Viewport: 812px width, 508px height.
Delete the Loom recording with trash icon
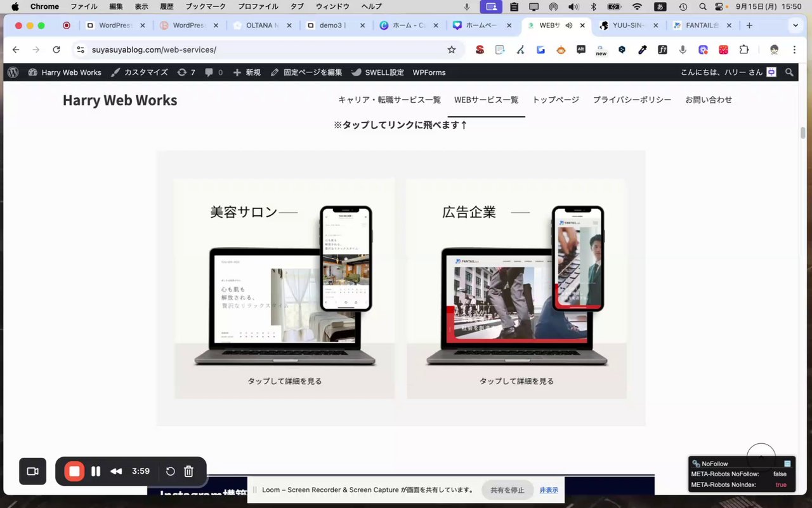click(188, 471)
